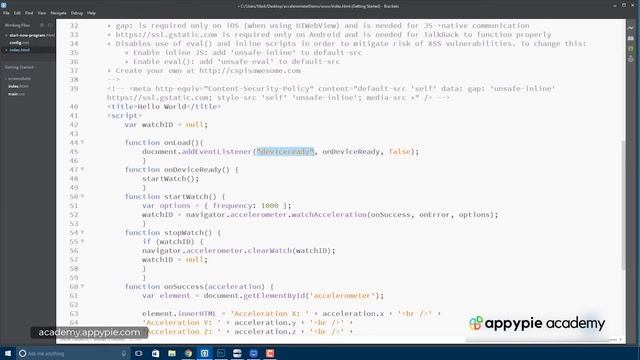Collapse startWatch fold arrow at line 50
This screenshot has height=360, width=640.
point(82,196)
